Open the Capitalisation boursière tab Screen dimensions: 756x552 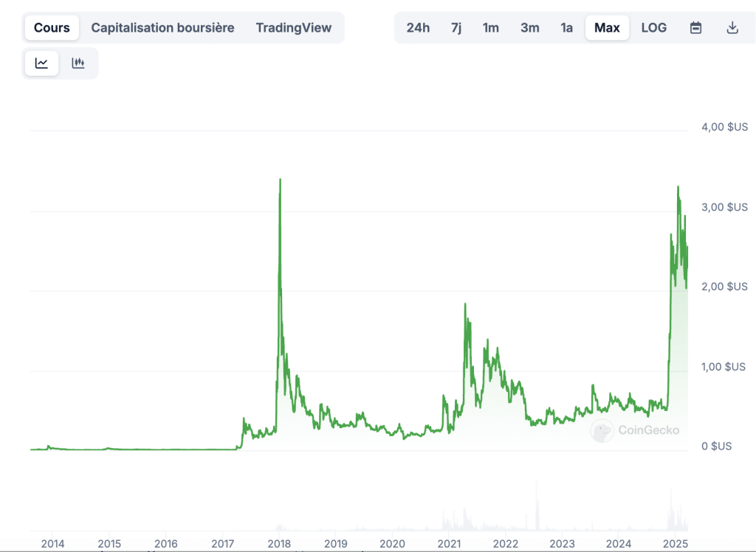click(163, 27)
